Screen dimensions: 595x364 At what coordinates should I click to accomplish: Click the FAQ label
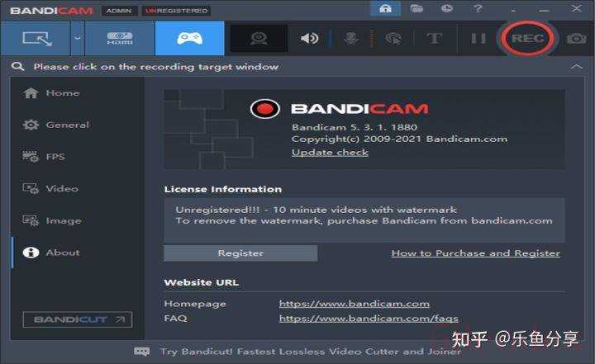click(x=175, y=318)
